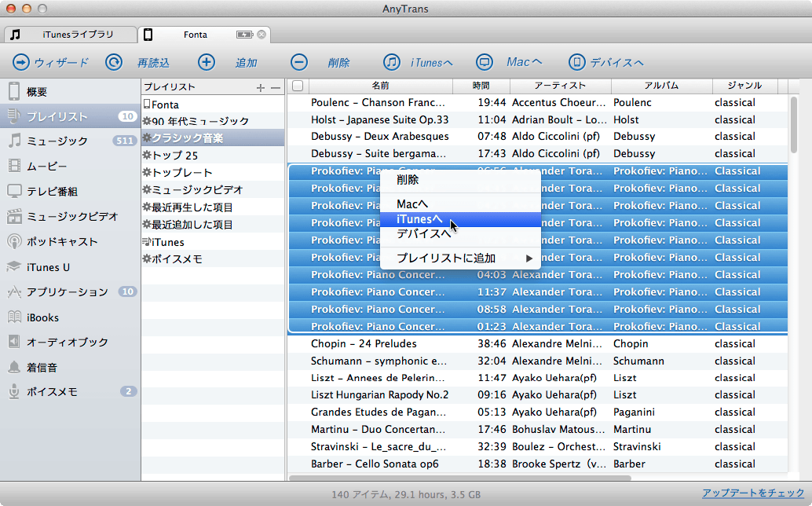Close the Fonta device tab
The height and width of the screenshot is (506, 812).
pos(262,35)
